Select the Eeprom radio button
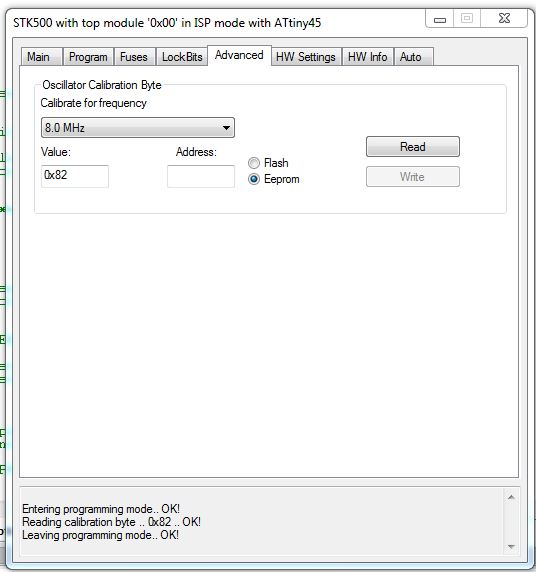Viewport: 536px width, 572px height. click(x=254, y=179)
